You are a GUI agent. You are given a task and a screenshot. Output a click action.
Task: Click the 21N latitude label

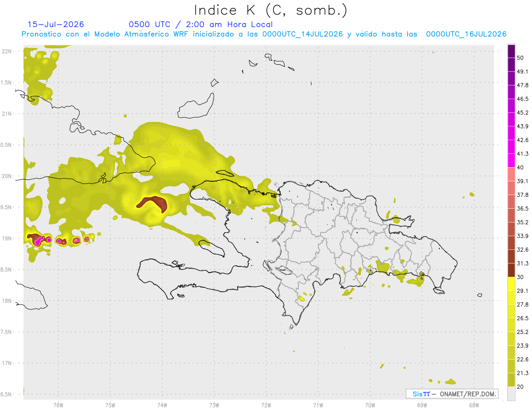click(7, 114)
